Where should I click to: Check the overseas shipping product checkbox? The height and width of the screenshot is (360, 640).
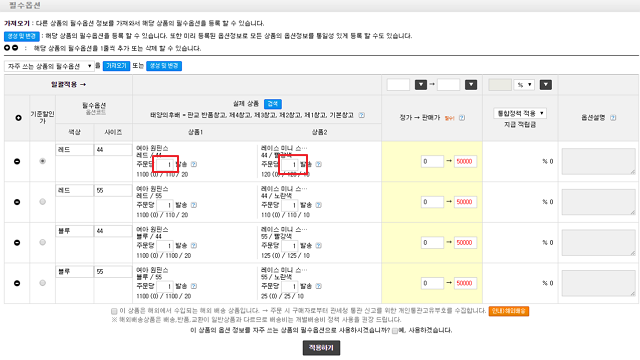pyautogui.click(x=114, y=311)
